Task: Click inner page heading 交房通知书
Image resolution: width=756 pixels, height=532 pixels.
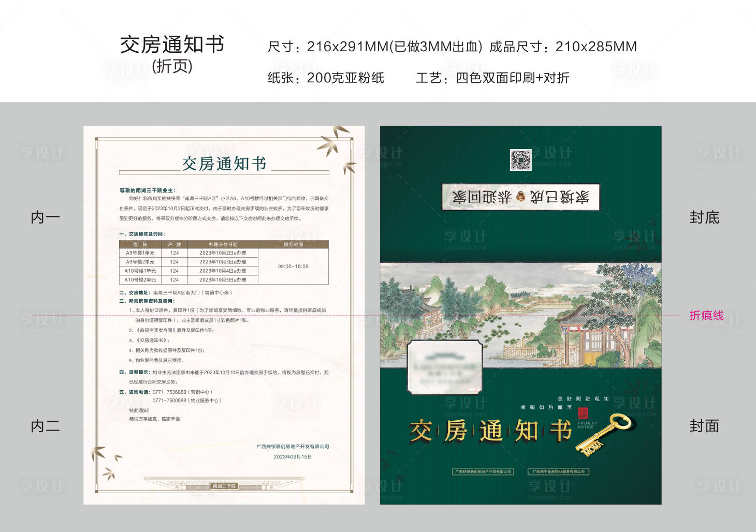Action: (224, 164)
